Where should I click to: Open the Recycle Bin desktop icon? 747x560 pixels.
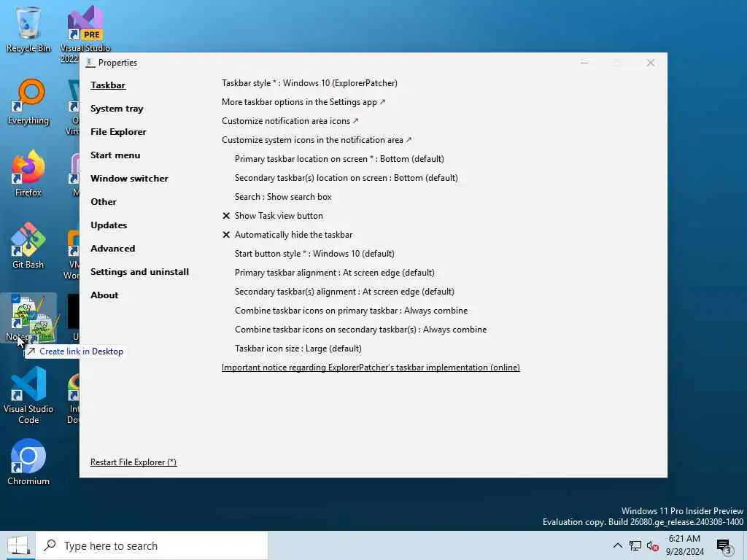click(28, 29)
